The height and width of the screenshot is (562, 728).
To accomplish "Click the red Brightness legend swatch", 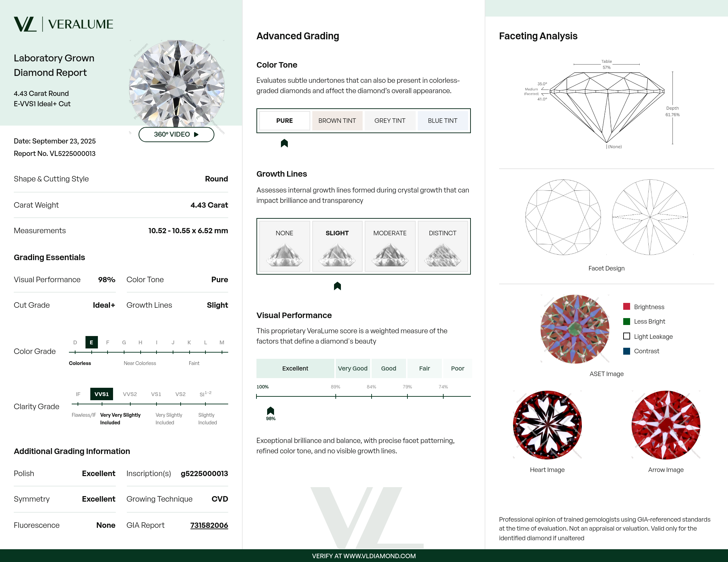I will [627, 306].
